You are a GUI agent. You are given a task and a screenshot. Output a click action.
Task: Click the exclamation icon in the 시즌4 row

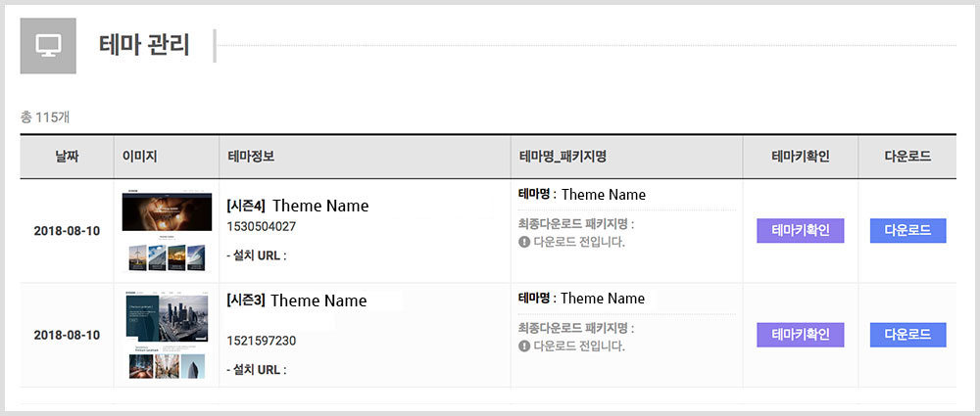pyautogui.click(x=524, y=242)
